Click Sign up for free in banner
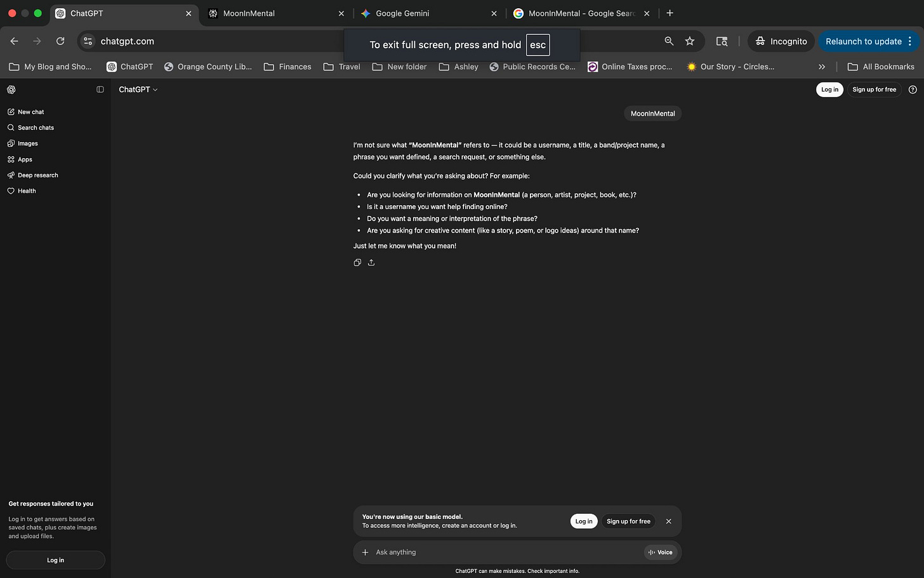Image resolution: width=924 pixels, height=578 pixels. coord(628,521)
